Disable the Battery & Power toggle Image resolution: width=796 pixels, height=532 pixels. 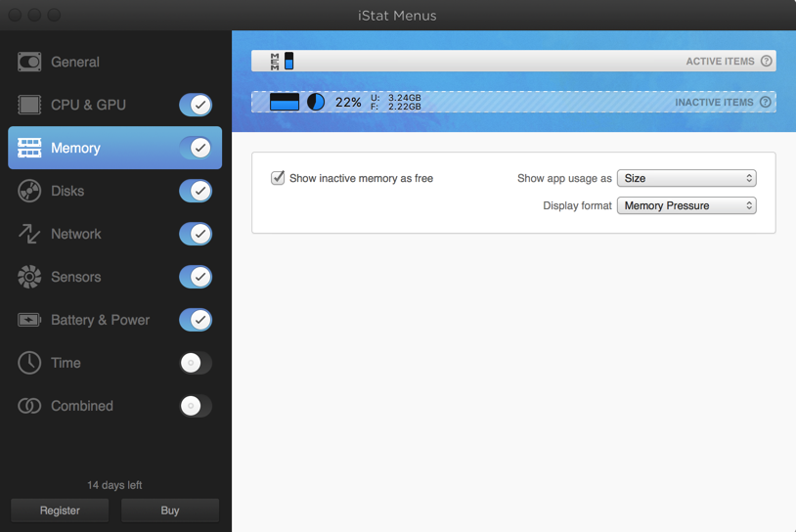click(x=196, y=320)
